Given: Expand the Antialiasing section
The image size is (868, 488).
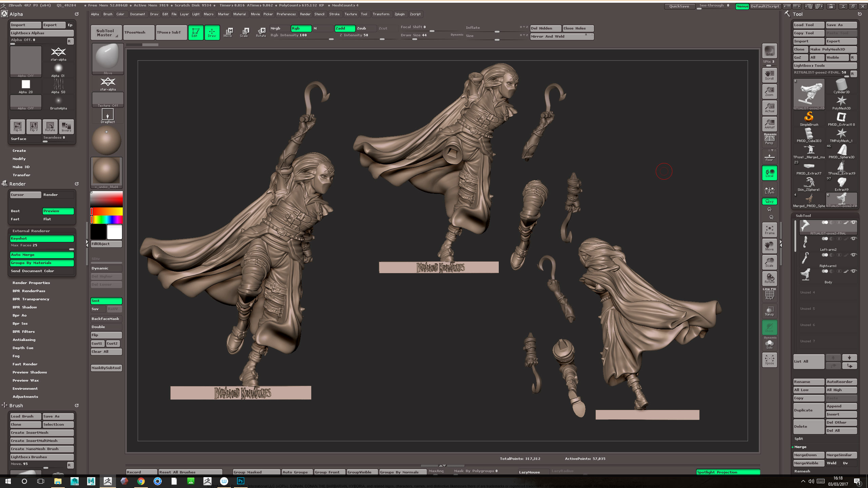Looking at the screenshot, I should click(24, 340).
